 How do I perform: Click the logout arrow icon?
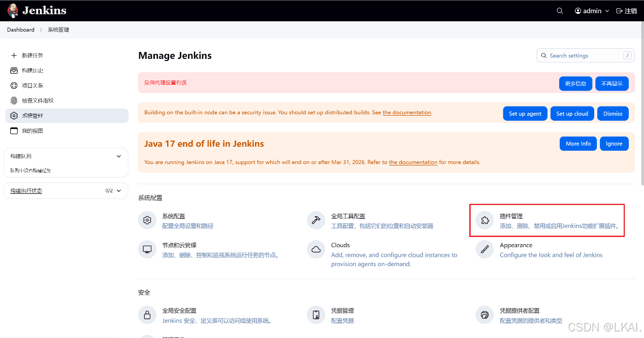[619, 11]
